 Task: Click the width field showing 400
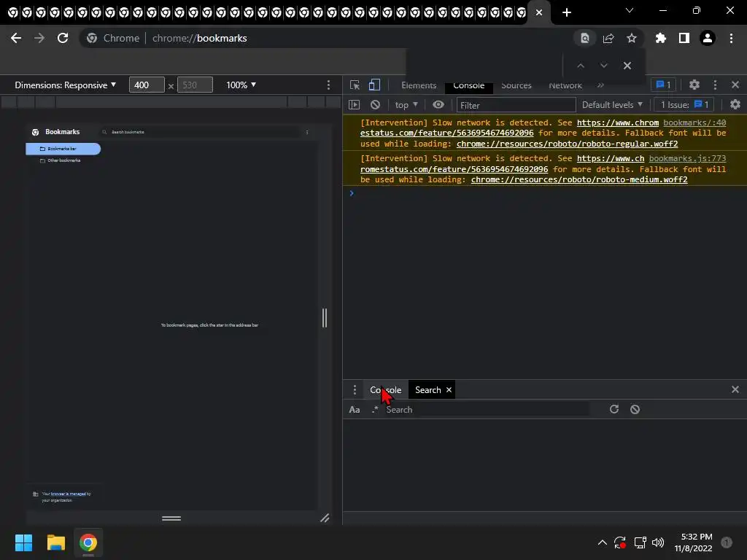pos(147,85)
